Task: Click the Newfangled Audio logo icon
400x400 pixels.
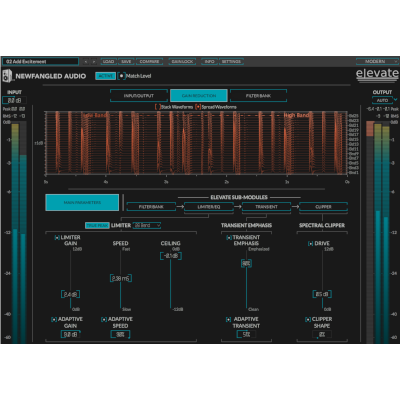Action: 7,76
